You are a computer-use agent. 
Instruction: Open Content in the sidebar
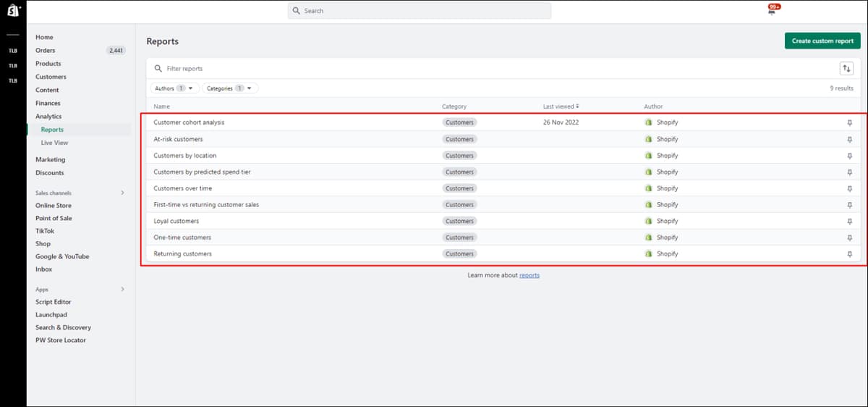(x=47, y=90)
